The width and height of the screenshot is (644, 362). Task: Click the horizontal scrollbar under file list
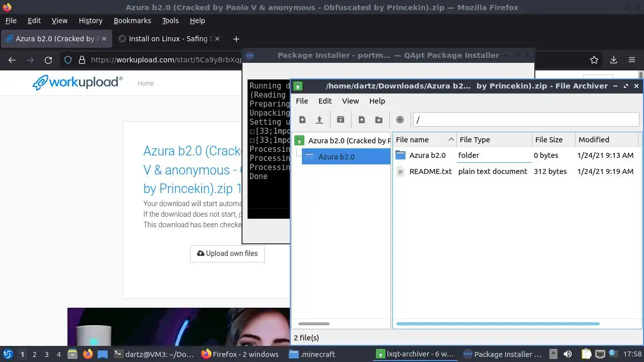[498, 324]
